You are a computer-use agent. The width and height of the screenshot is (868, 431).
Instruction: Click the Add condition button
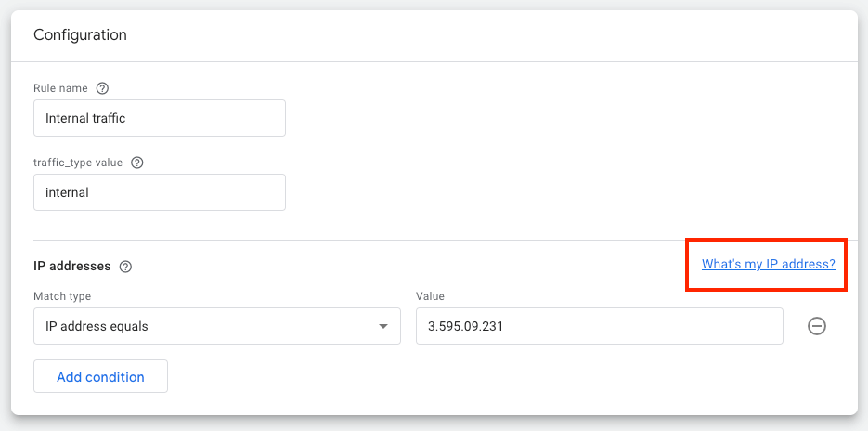point(101,377)
